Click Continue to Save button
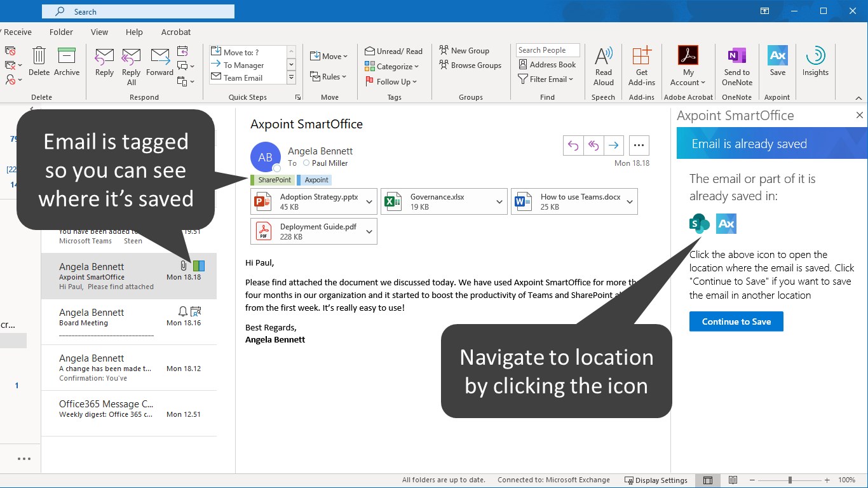Screen dimensions: 868x488 (x=736, y=322)
